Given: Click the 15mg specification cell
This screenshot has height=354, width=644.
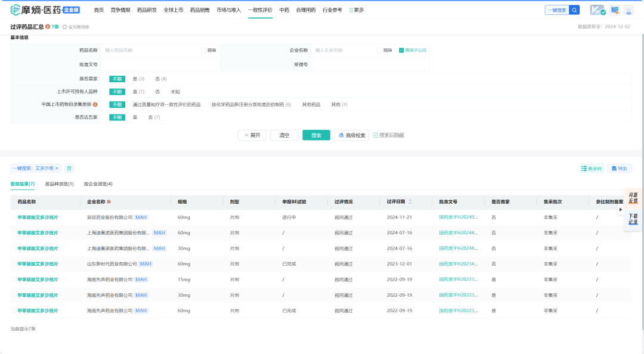Looking at the screenshot, I should pyautogui.click(x=184, y=280).
